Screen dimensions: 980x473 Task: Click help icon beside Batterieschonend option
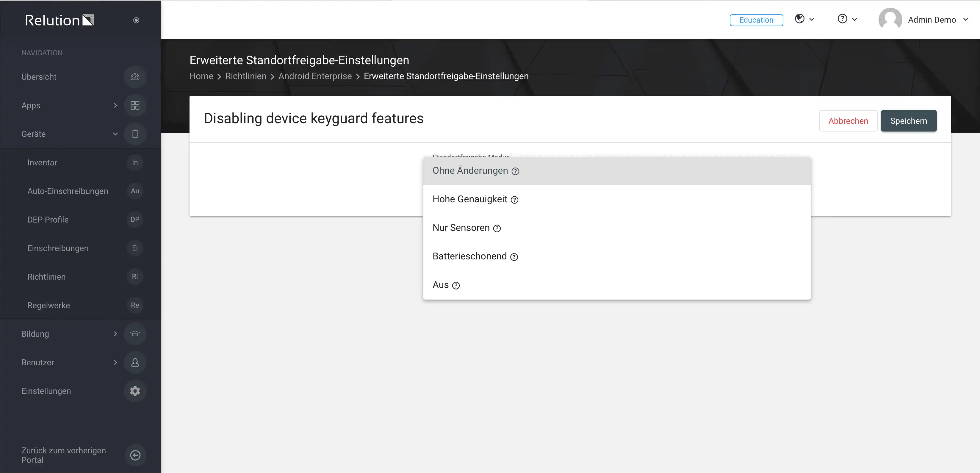pos(514,257)
